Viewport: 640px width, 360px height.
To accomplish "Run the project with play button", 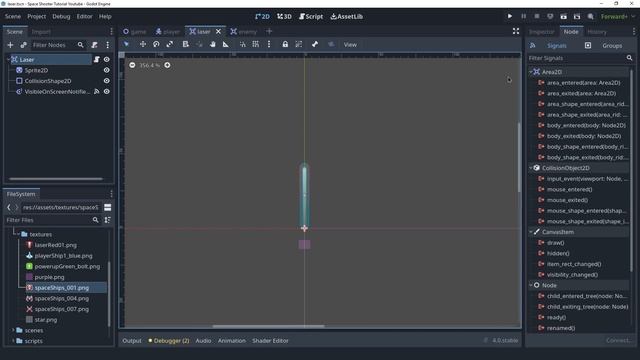I will 510,16.
